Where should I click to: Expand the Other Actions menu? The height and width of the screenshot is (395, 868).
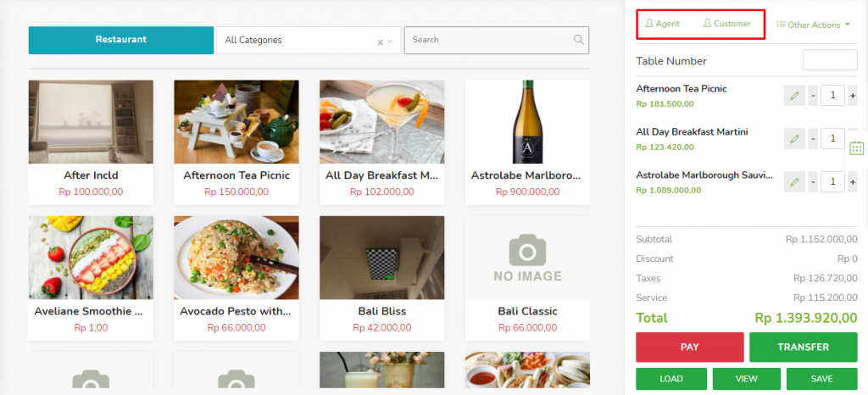(x=814, y=25)
